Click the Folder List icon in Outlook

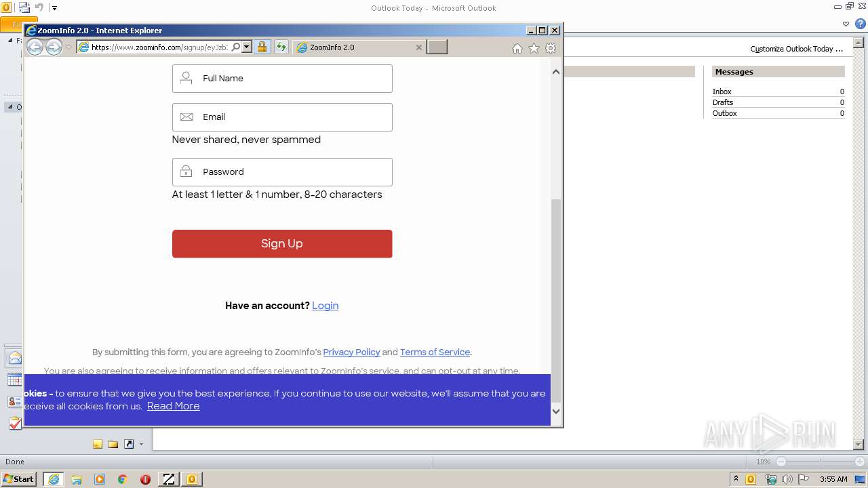point(113,444)
